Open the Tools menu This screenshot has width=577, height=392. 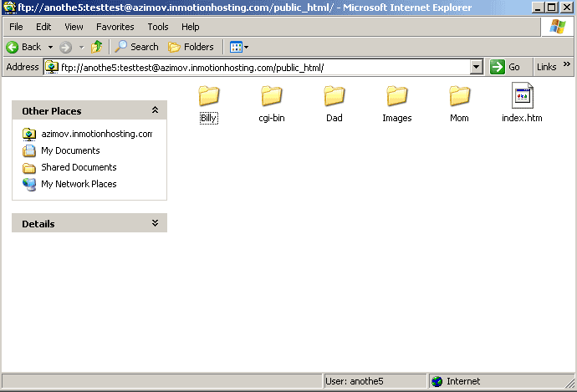(x=158, y=27)
